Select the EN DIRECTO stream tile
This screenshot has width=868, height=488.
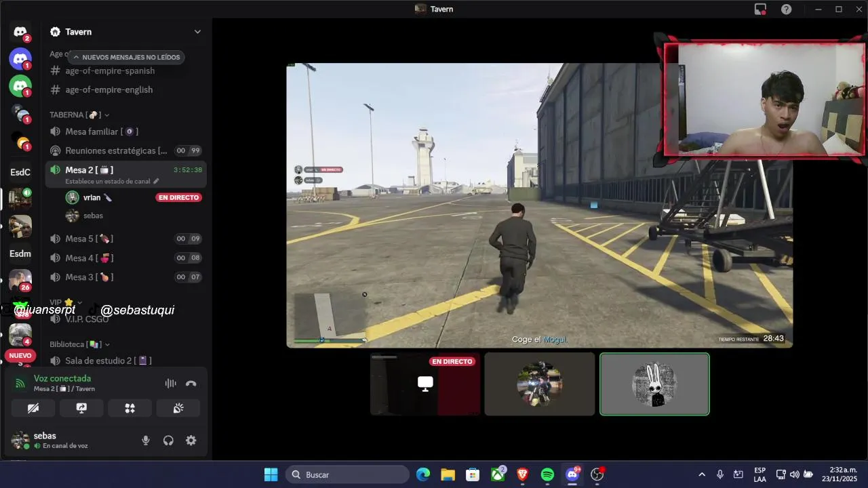425,384
